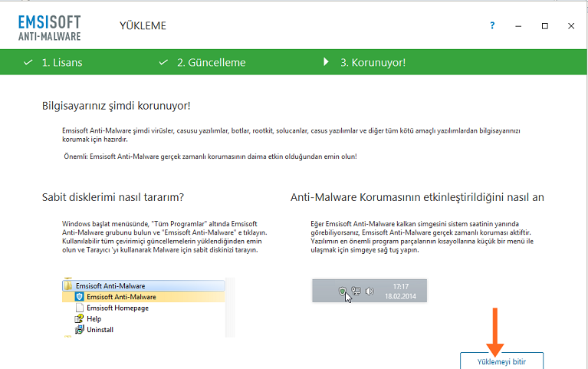Image resolution: width=588 pixels, height=369 pixels.
Task: Click the checkmark beside 1. Lisans
Action: pos(28,62)
